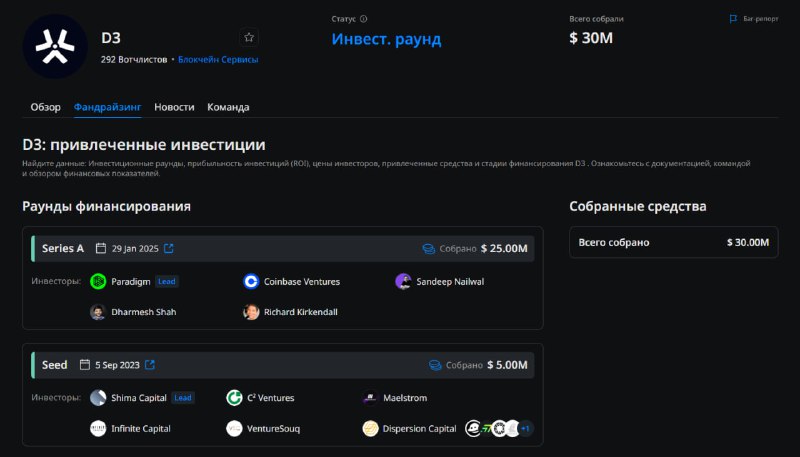Open Series A external source link icon

tap(169, 248)
